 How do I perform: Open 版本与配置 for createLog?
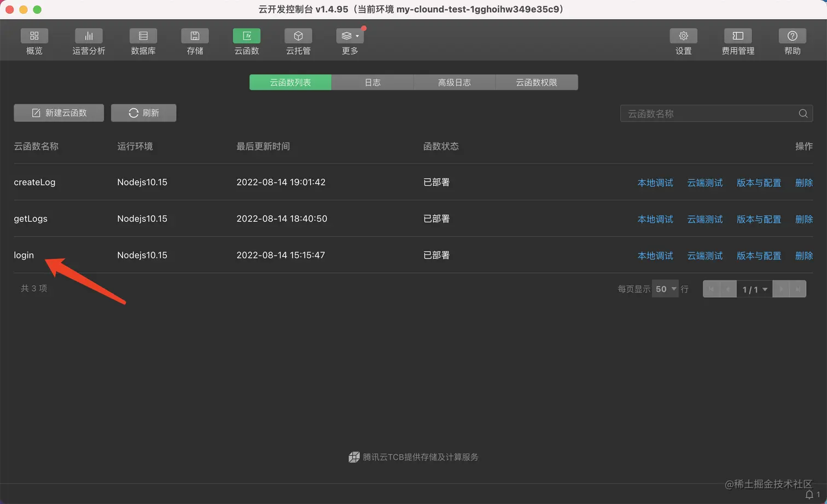click(x=759, y=183)
